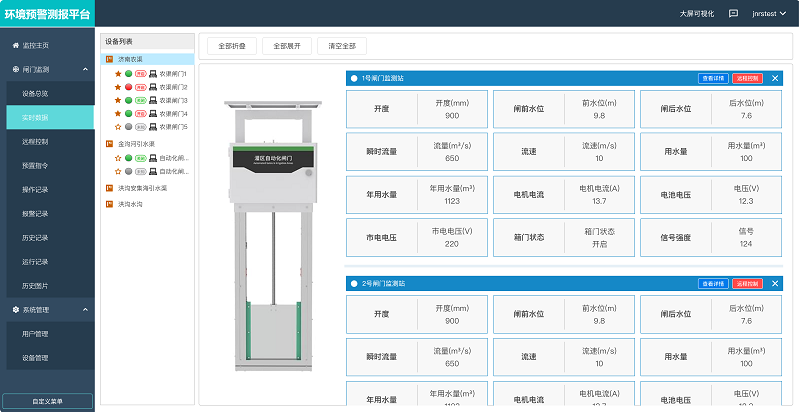Click the 查看详情 button on 2号闸门监测站
Image resolution: width=800 pixels, height=412 pixels.
[x=712, y=284]
